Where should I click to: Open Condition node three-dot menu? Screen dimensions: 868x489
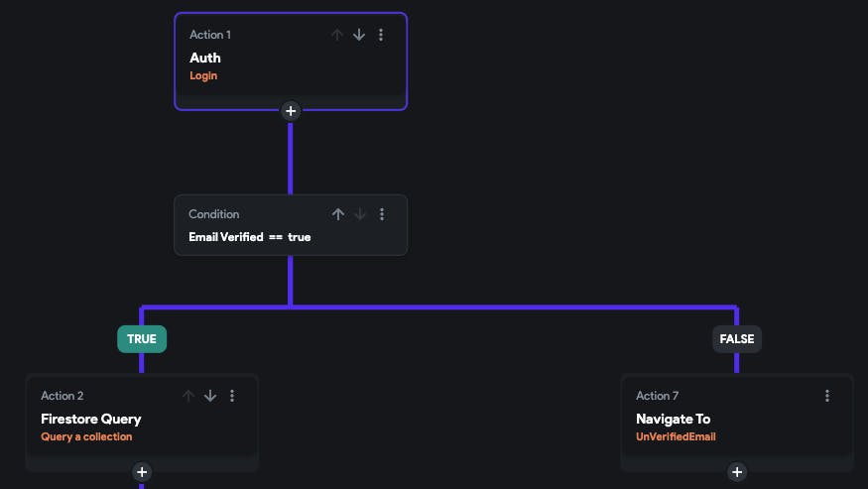click(383, 214)
